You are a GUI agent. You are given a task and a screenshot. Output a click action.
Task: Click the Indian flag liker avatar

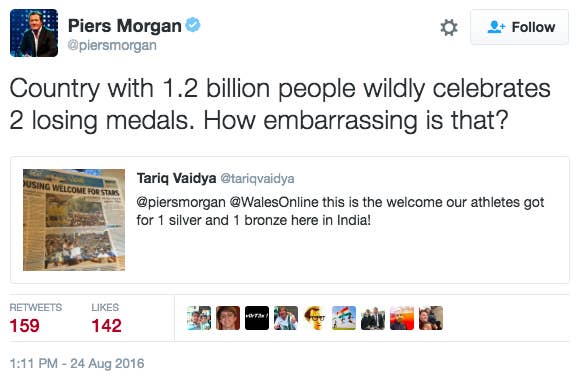point(344,318)
